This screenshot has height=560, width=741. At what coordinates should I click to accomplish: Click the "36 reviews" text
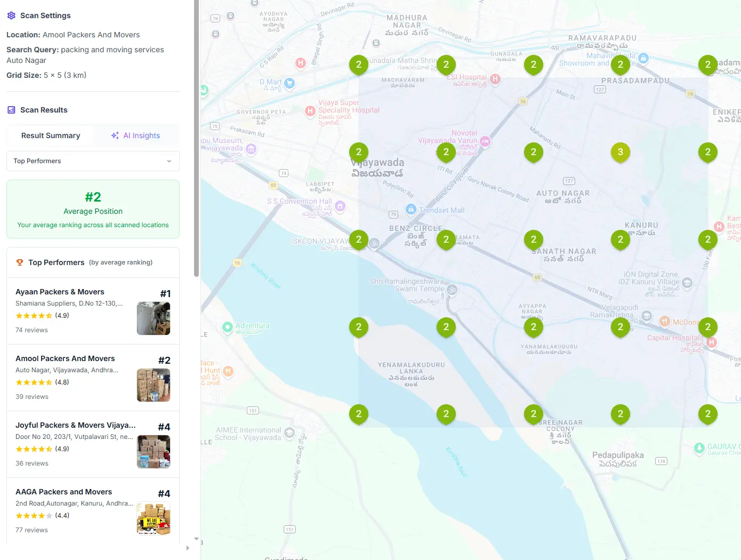32,463
